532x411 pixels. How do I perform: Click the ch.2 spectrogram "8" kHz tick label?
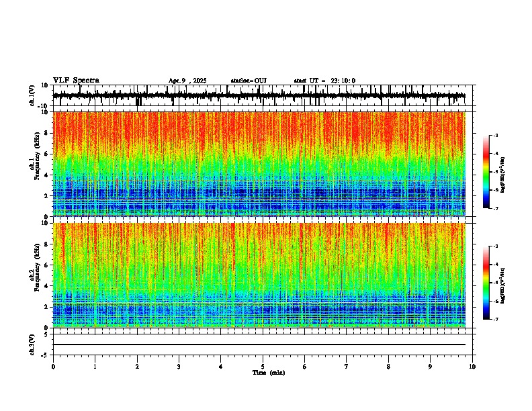coord(46,244)
